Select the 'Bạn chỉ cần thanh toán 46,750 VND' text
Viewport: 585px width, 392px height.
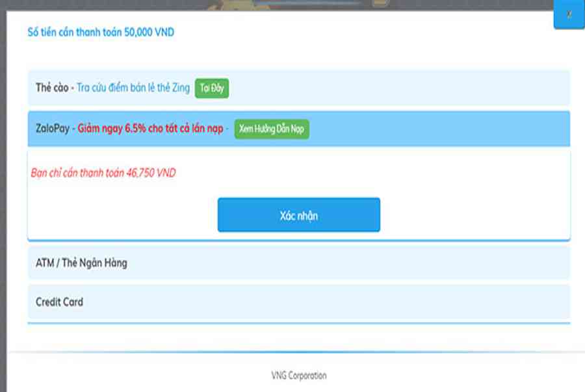pyautogui.click(x=103, y=173)
